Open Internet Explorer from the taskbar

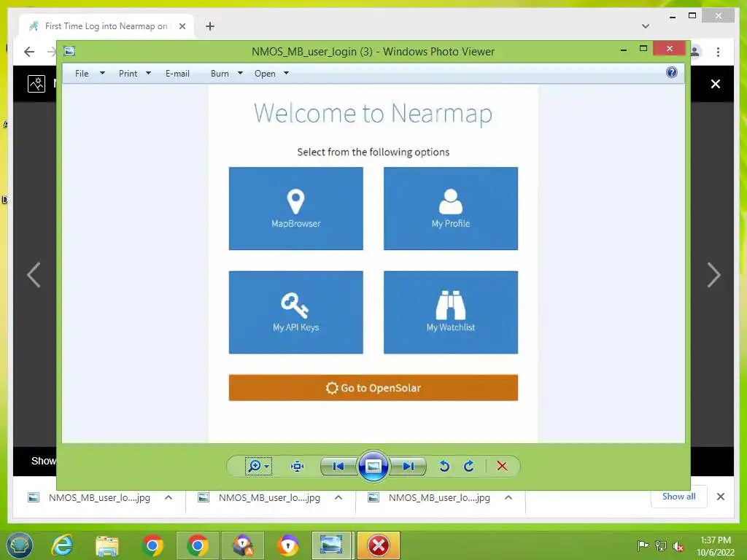[x=63, y=545]
